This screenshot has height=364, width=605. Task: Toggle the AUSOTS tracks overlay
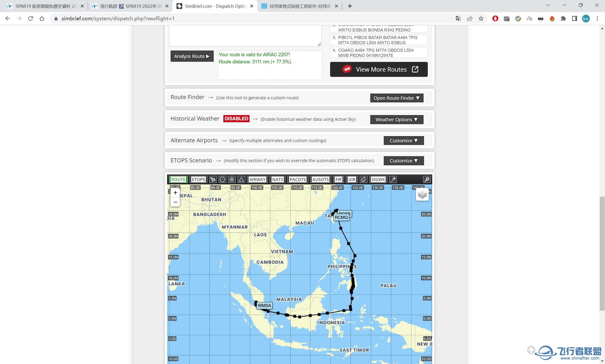pyautogui.click(x=320, y=179)
